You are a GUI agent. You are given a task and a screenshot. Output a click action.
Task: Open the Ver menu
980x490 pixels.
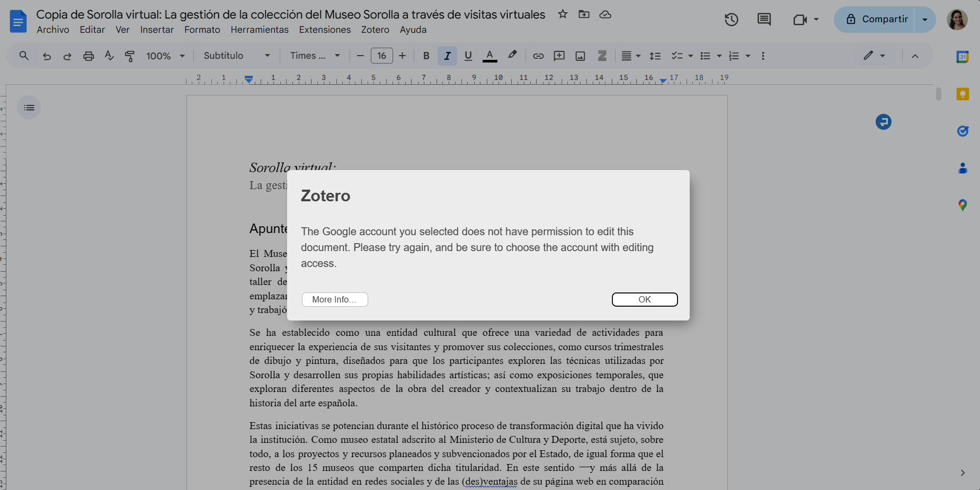click(x=122, y=30)
